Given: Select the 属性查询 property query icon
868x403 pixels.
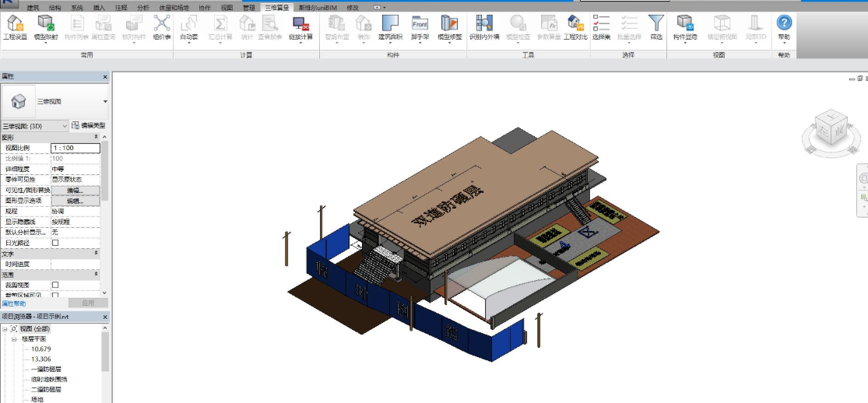Looking at the screenshot, I should 103,23.
